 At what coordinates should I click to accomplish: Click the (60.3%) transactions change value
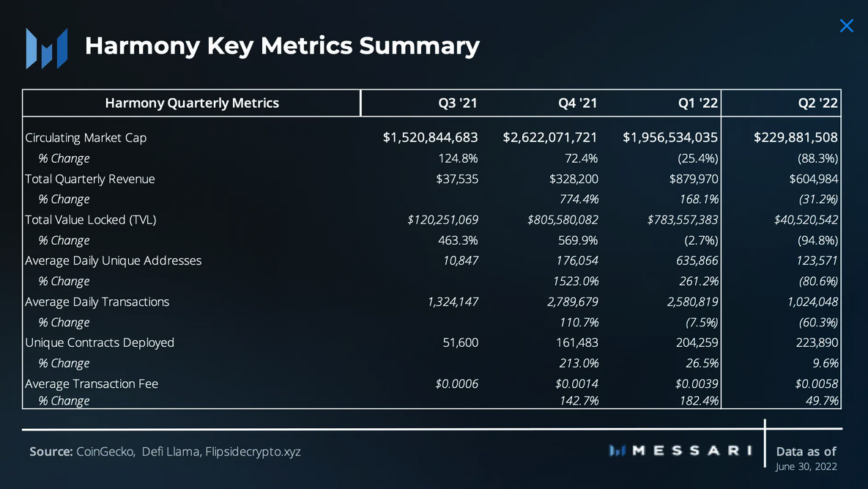pyautogui.click(x=818, y=323)
